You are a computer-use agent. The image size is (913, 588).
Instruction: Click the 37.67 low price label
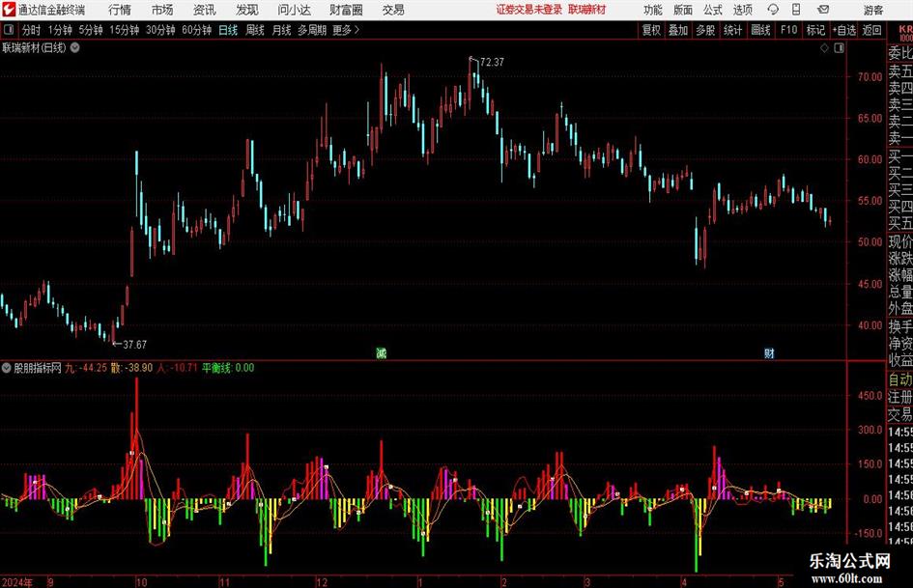[x=134, y=345]
